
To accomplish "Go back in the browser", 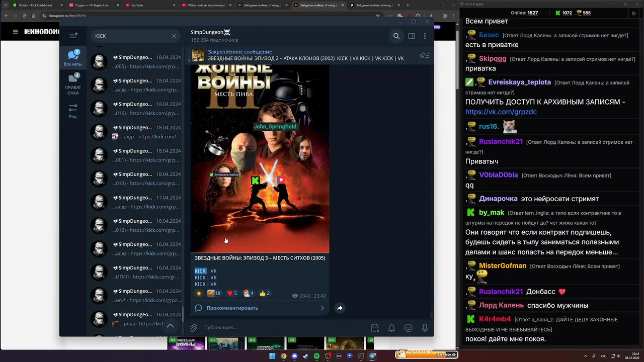I will pos(7,16).
